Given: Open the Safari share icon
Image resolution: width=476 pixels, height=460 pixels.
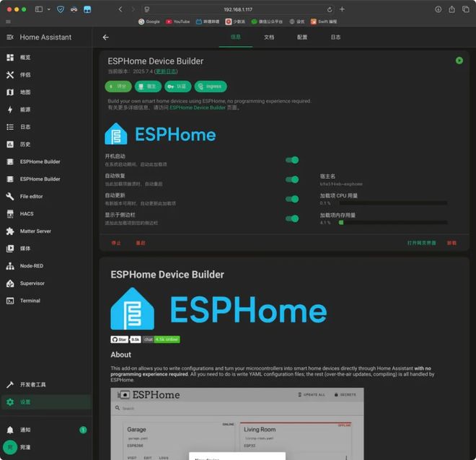Looking at the screenshot, I should pos(451,9).
